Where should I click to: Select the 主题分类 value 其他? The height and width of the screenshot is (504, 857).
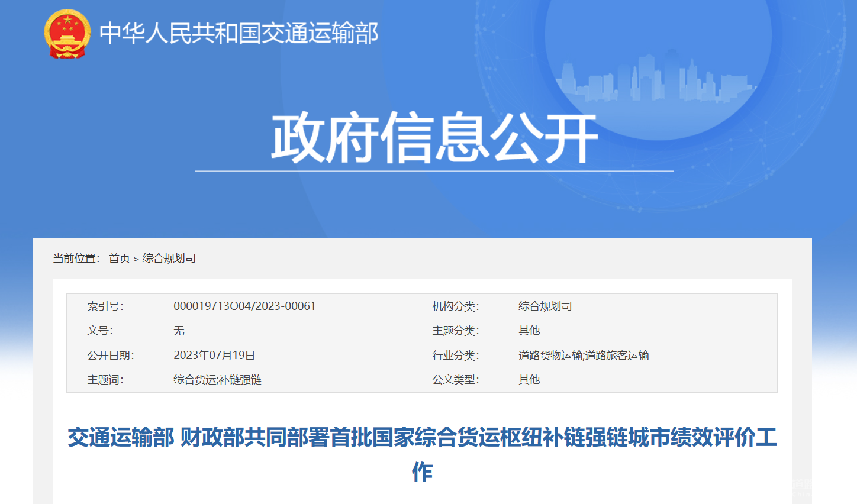[529, 331]
